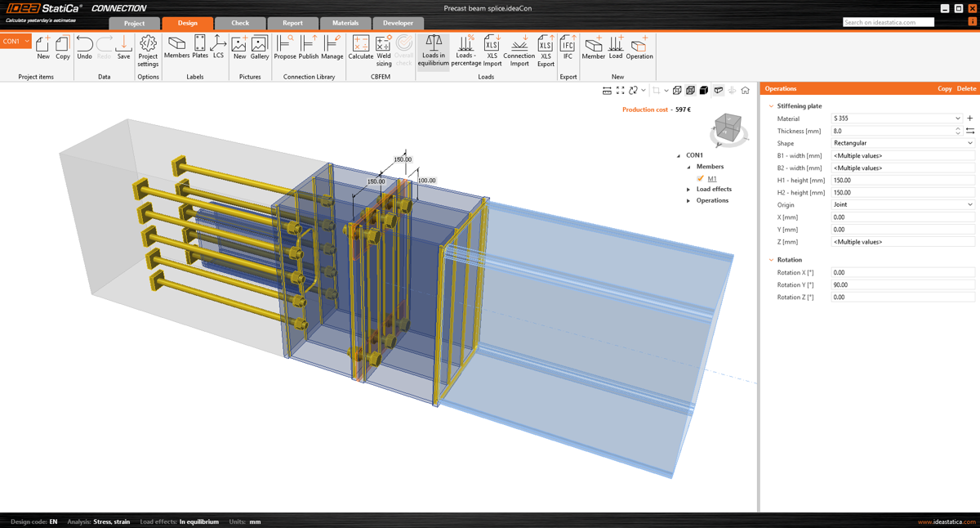
Task: Toggle the M1 member checkbox
Action: (701, 178)
